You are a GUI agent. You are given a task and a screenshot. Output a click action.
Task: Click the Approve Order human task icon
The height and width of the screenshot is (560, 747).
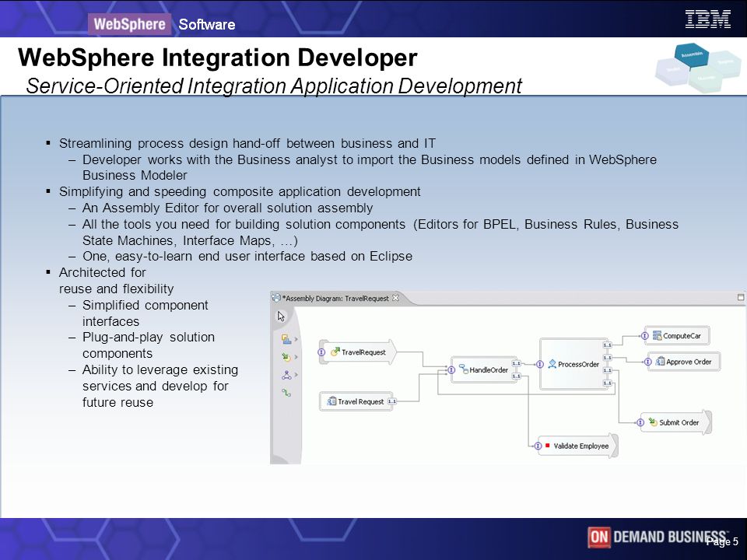[x=661, y=362]
